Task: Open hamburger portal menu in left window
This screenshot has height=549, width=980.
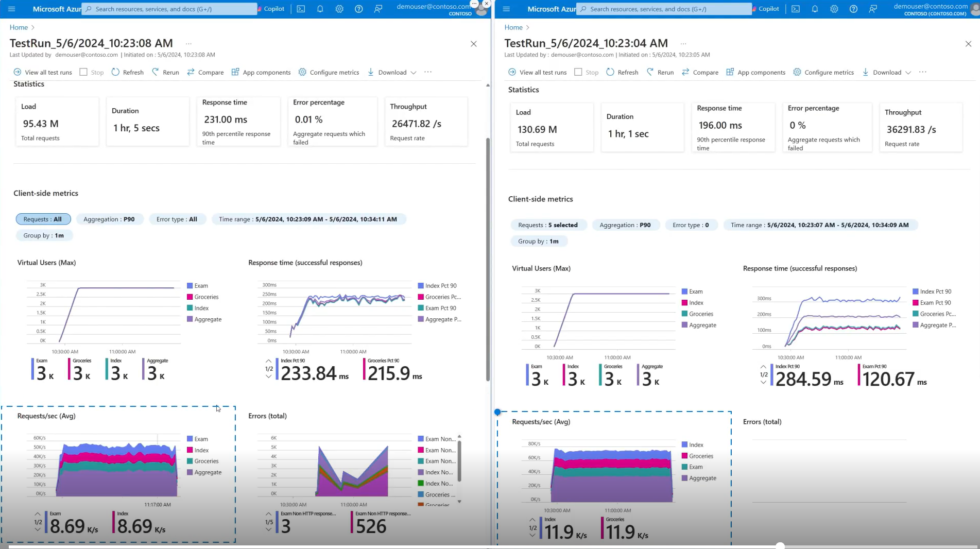Action: click(x=12, y=9)
